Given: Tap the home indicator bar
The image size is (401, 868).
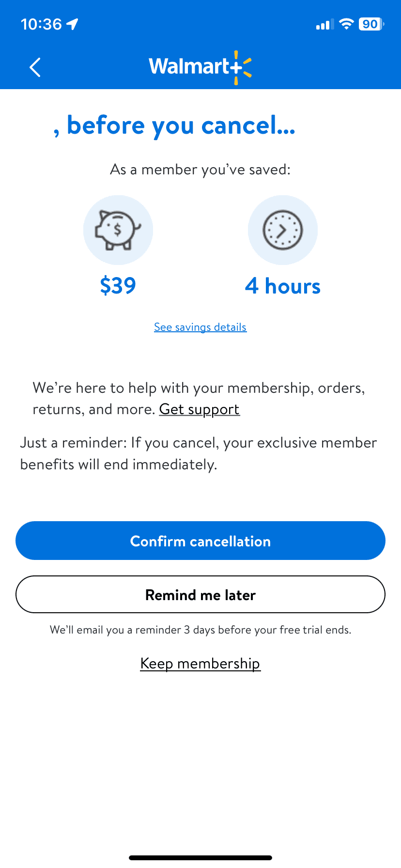Looking at the screenshot, I should 200,858.
